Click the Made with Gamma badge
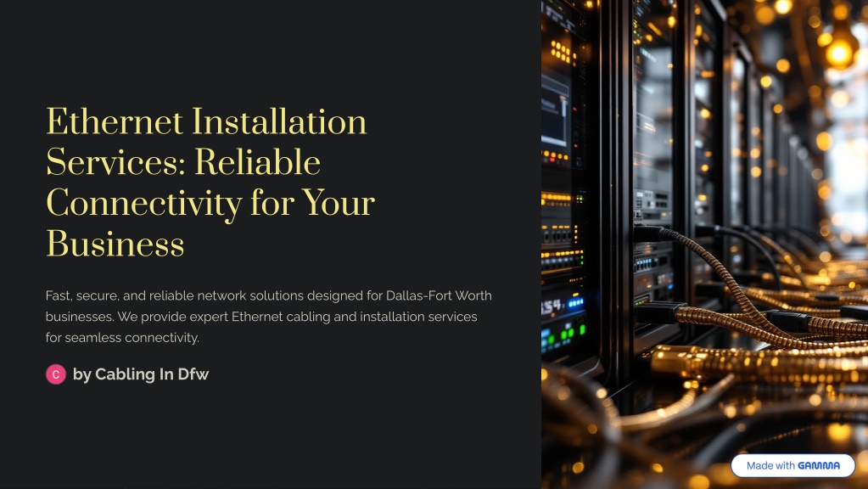 pyautogui.click(x=792, y=465)
